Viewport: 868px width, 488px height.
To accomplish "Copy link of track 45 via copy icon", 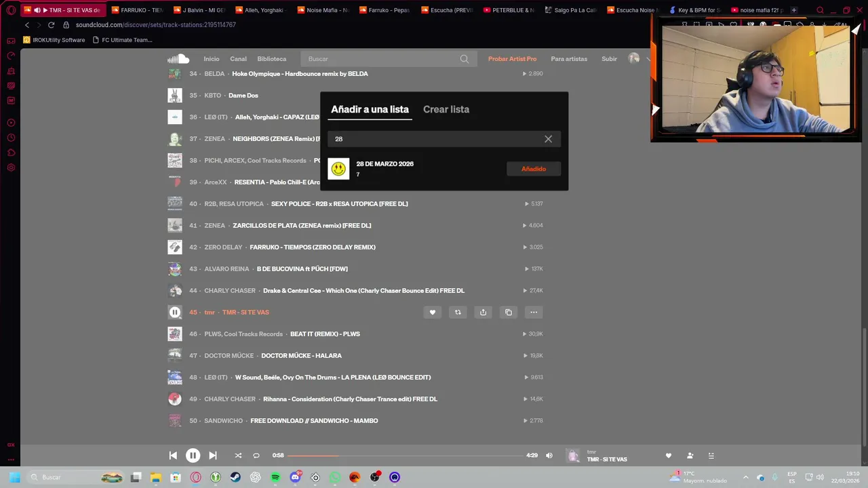I will click(509, 312).
